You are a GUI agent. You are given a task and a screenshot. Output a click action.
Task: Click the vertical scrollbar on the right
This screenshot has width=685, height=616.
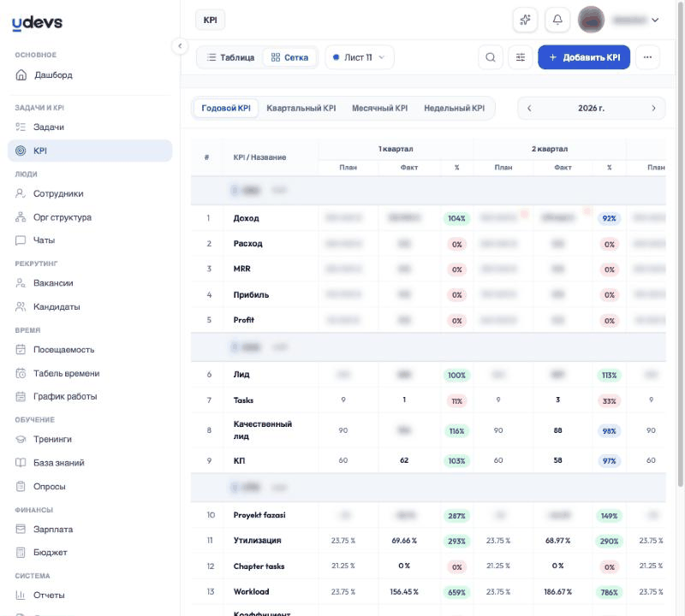pos(680,245)
